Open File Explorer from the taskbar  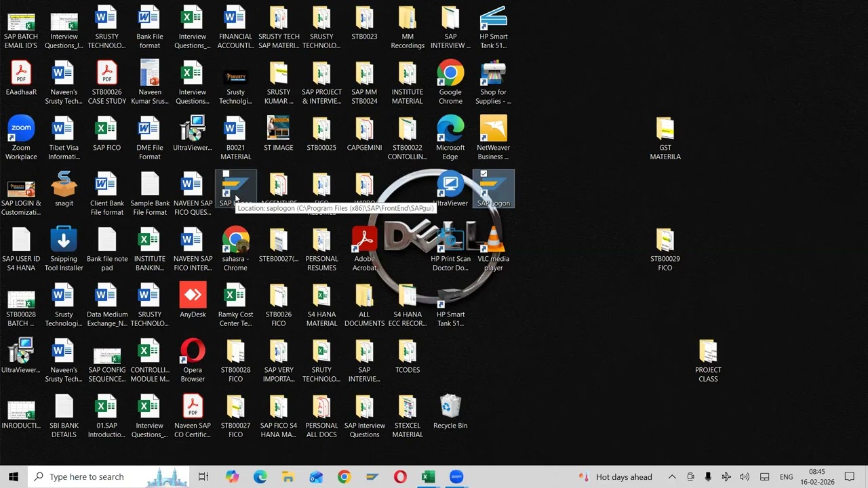tap(288, 476)
